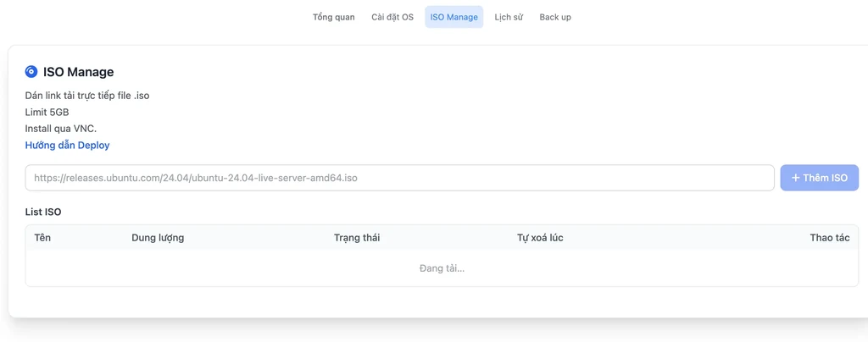Switch to the Cài đặt OS tab

pos(392,17)
